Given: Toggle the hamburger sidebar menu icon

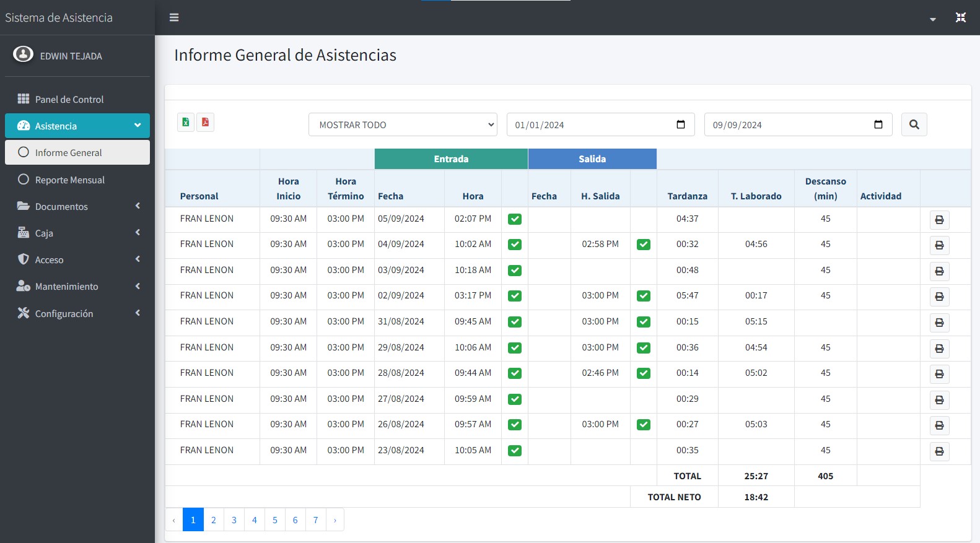Looking at the screenshot, I should [174, 17].
